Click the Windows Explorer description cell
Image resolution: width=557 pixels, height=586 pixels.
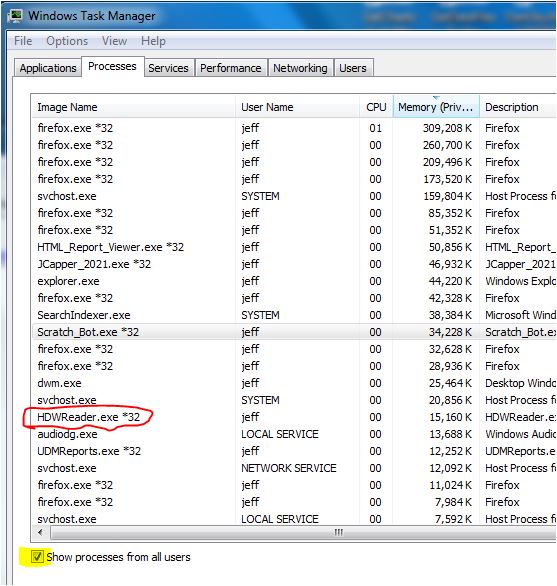(x=520, y=281)
